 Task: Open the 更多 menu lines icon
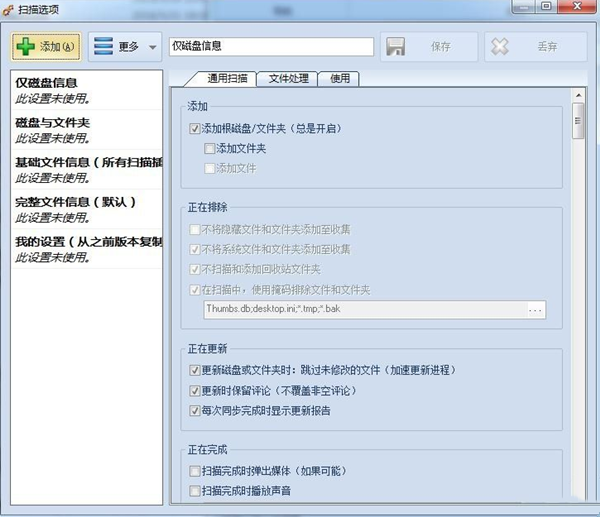click(103, 47)
